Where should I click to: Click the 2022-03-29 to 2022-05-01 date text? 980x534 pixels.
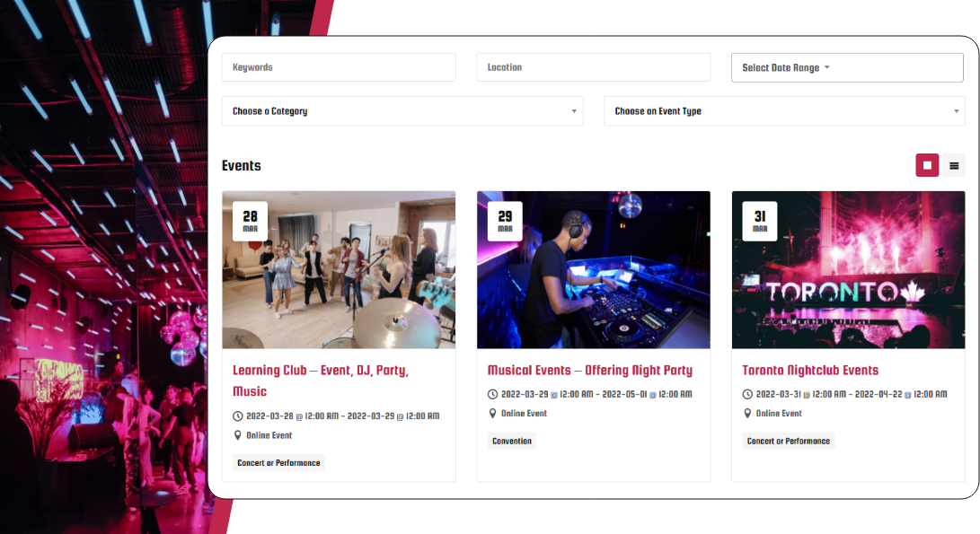point(596,394)
